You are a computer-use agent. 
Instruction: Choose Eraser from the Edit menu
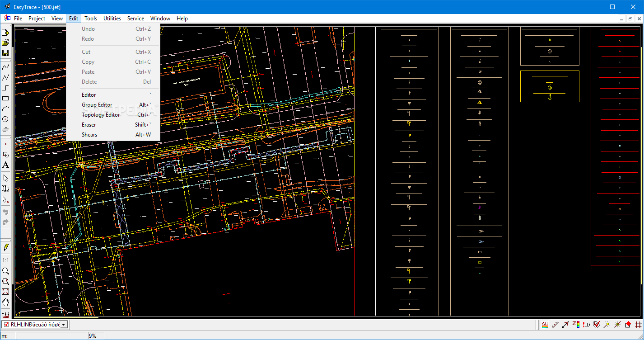pos(113,125)
